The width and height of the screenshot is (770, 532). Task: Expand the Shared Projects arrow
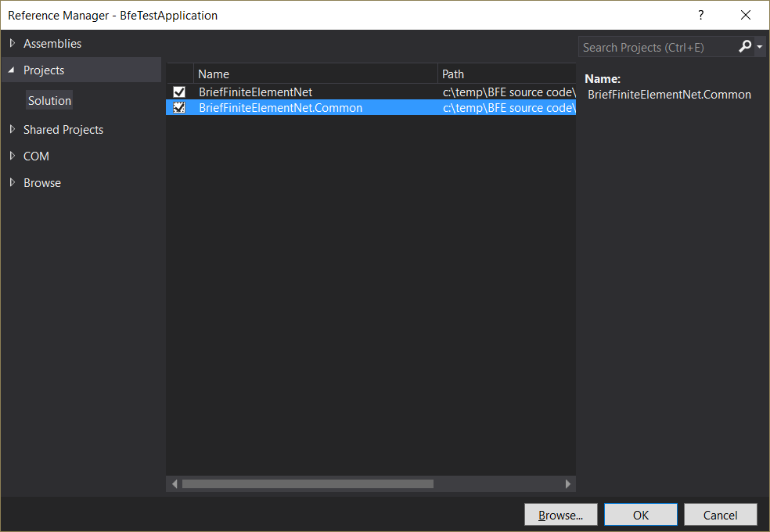[x=13, y=129]
